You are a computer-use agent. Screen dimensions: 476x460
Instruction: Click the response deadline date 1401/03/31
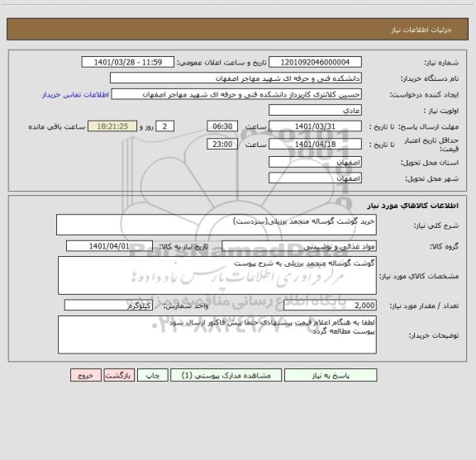[x=315, y=126]
